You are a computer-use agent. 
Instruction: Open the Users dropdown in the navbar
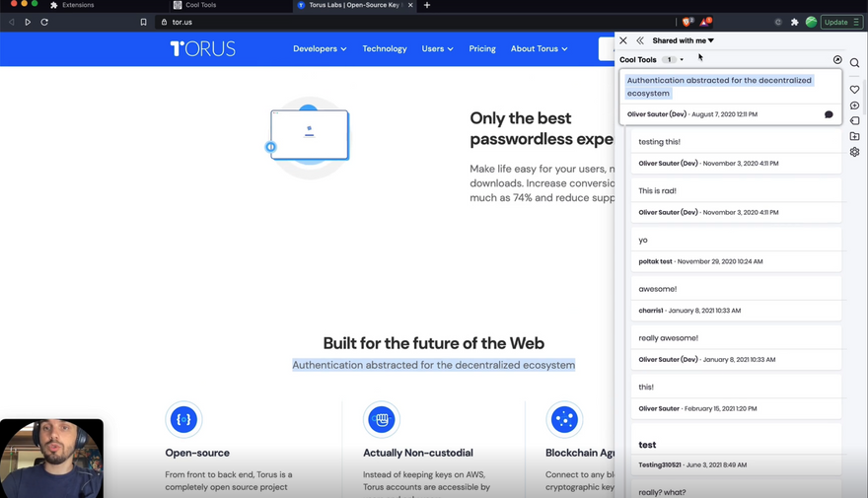(437, 48)
